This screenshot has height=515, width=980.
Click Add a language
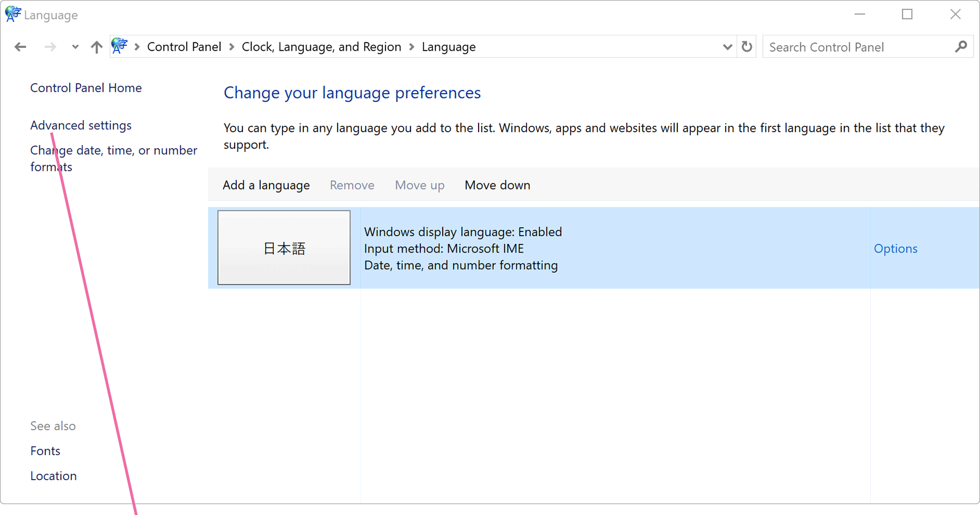[x=266, y=185]
